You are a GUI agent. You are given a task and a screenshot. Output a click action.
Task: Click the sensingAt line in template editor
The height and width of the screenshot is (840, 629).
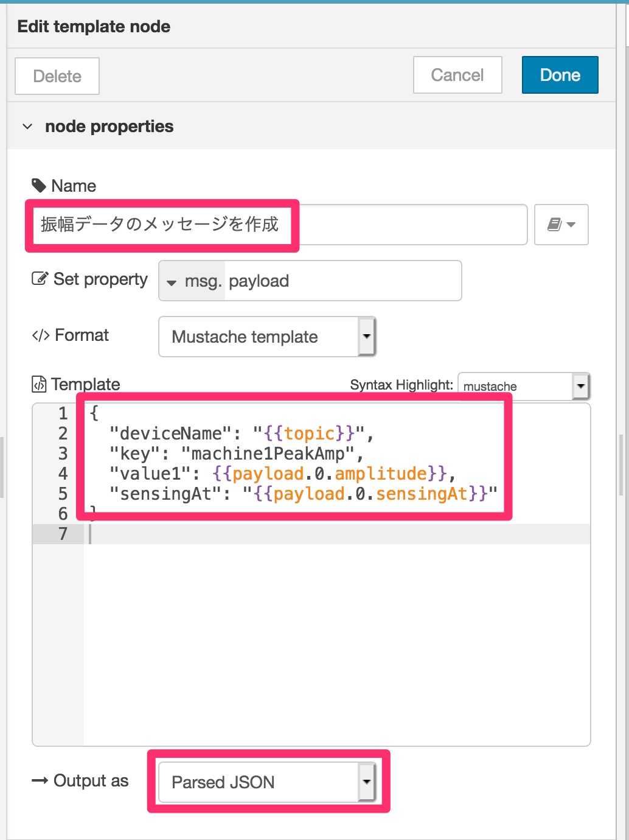(303, 494)
